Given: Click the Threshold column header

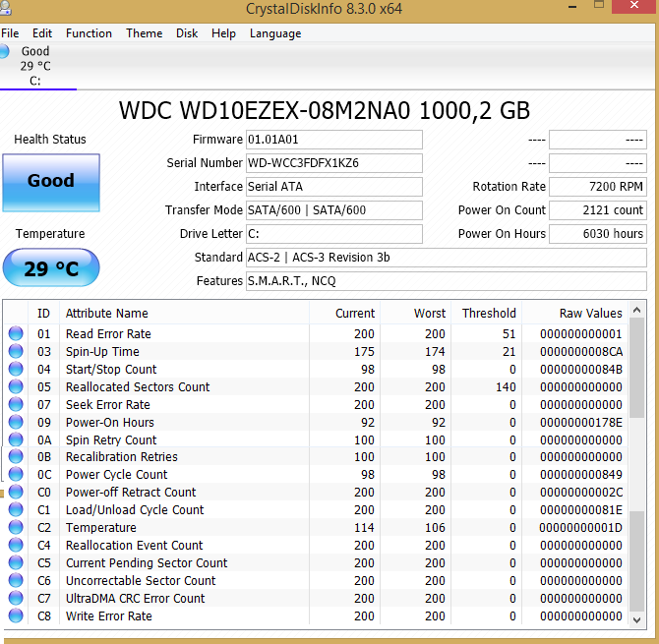Looking at the screenshot, I should coord(486,313).
